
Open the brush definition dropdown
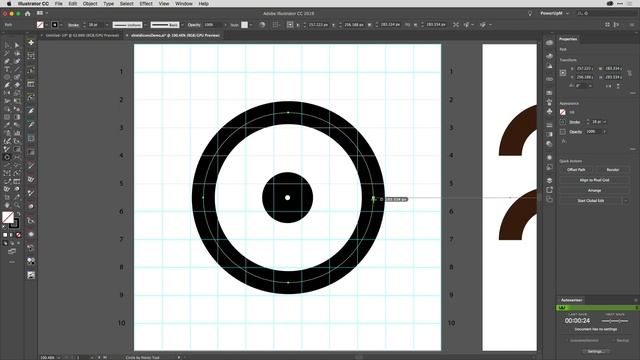point(182,25)
